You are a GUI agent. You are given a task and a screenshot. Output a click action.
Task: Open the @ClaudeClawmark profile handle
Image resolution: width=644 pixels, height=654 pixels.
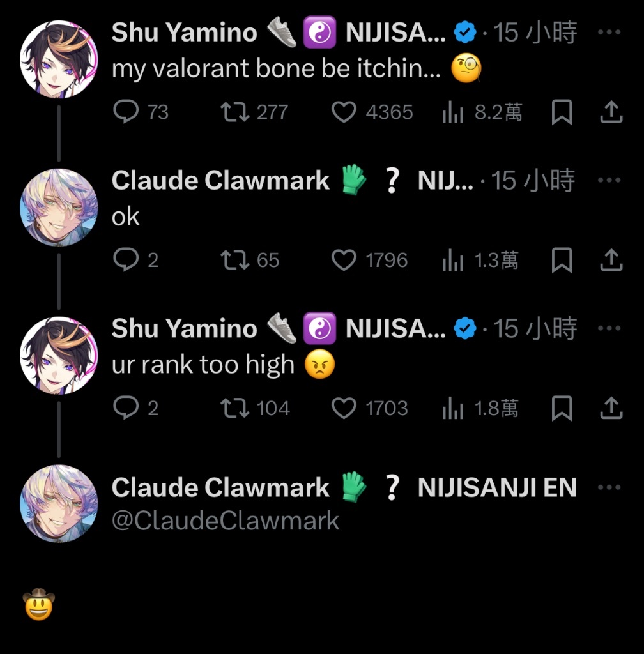(x=226, y=521)
